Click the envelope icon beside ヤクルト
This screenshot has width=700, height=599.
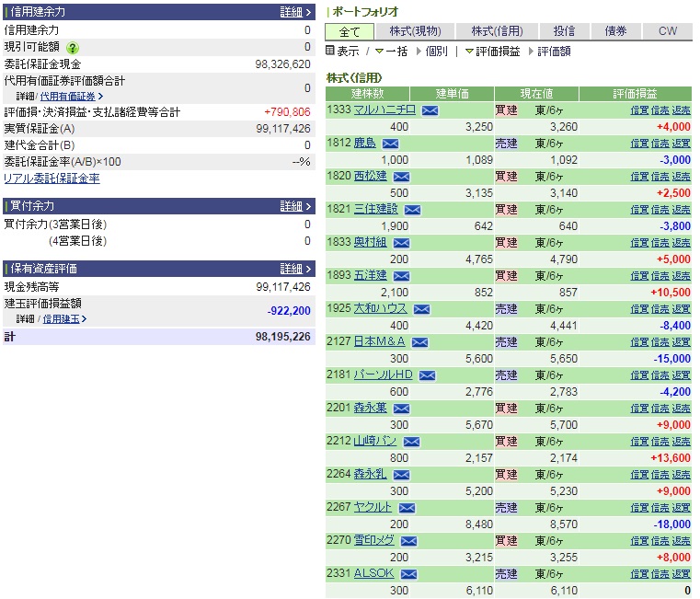[x=407, y=508]
